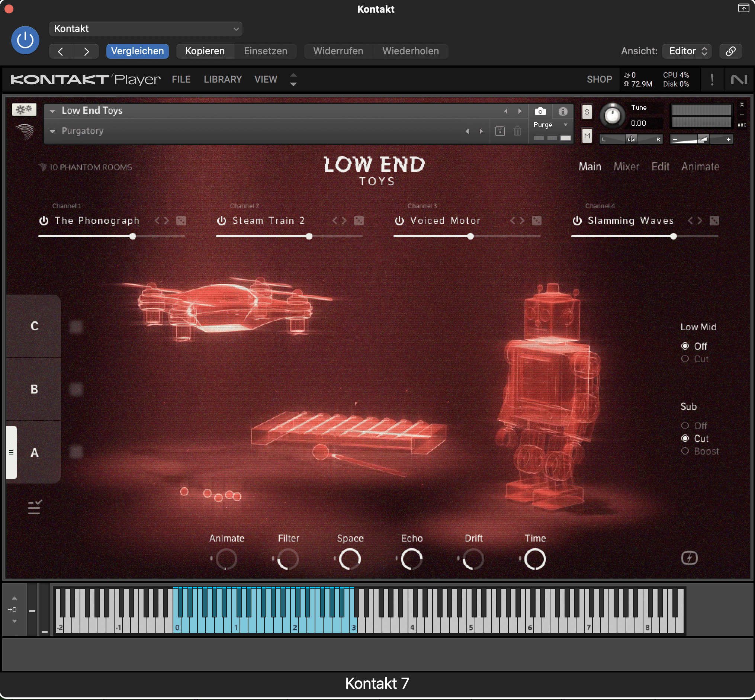This screenshot has width=755, height=700.
Task: Select Sub Off radio button
Action: coord(685,426)
